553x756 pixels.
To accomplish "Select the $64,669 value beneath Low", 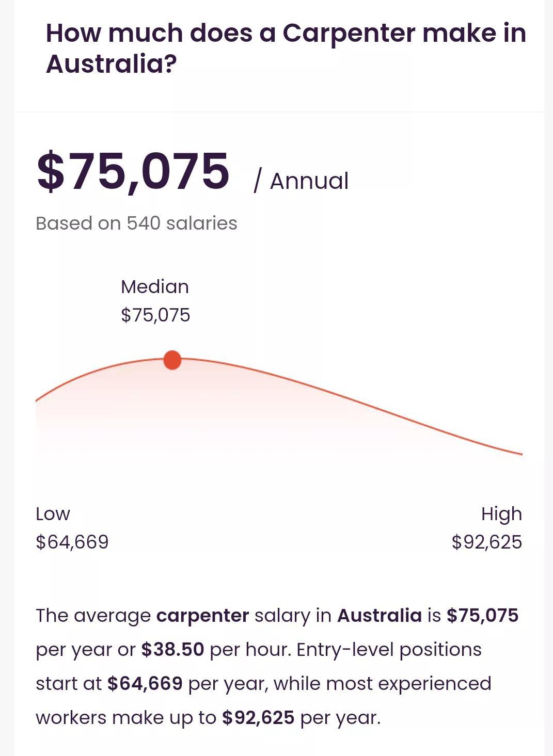I will (72, 542).
